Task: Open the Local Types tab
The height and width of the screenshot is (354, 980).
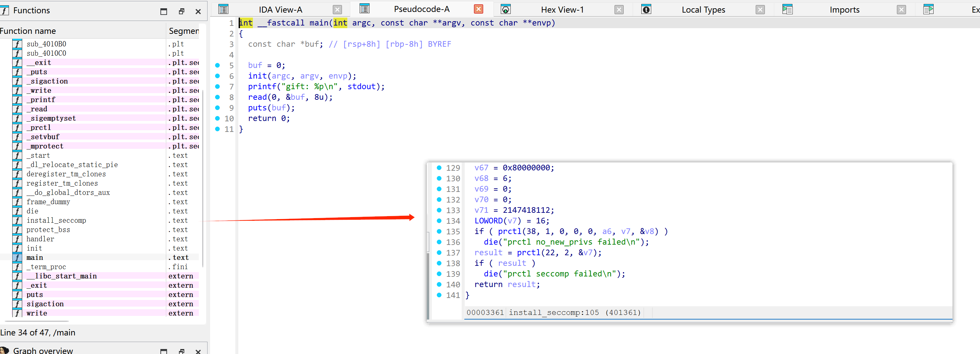Action: coord(703,10)
